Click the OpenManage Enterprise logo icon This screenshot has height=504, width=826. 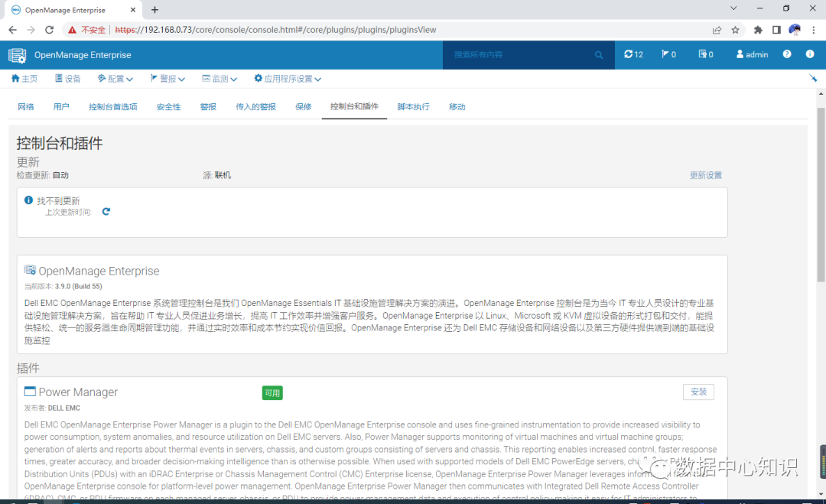[x=17, y=55]
